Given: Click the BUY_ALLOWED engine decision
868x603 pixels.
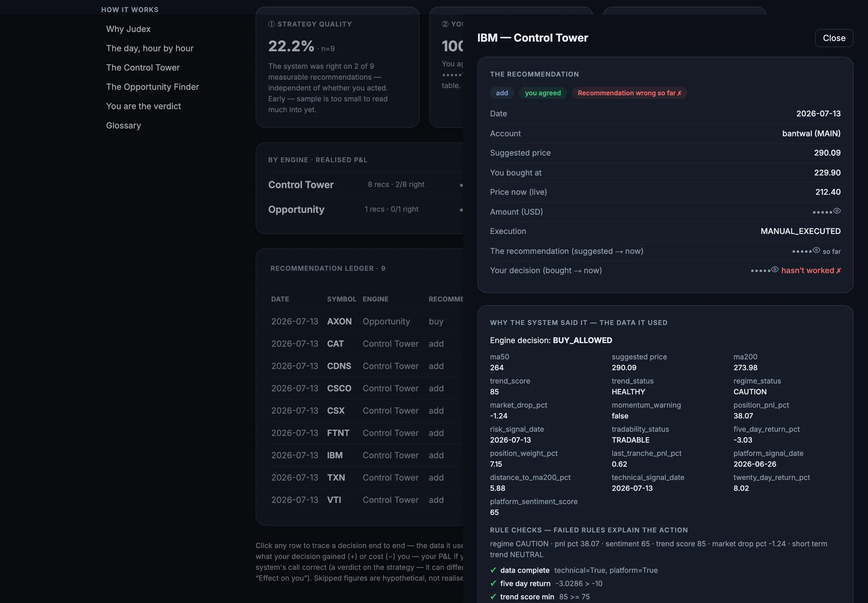Looking at the screenshot, I should [582, 340].
